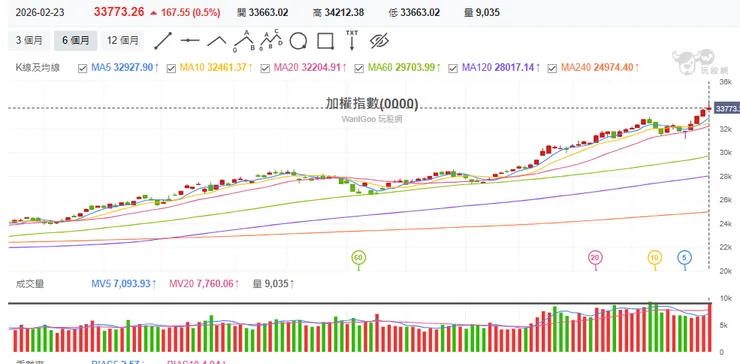The image size is (740, 364).
Task: Click the last volume bar in the volume chart
Action: tap(709, 328)
